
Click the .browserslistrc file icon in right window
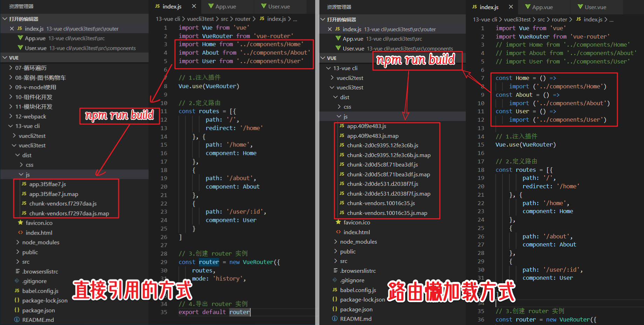coord(335,271)
